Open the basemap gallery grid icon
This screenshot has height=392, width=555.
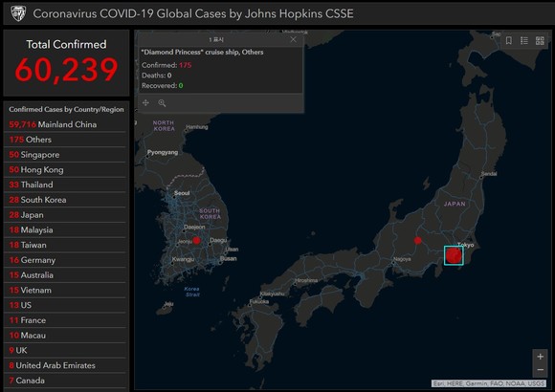pos(540,41)
